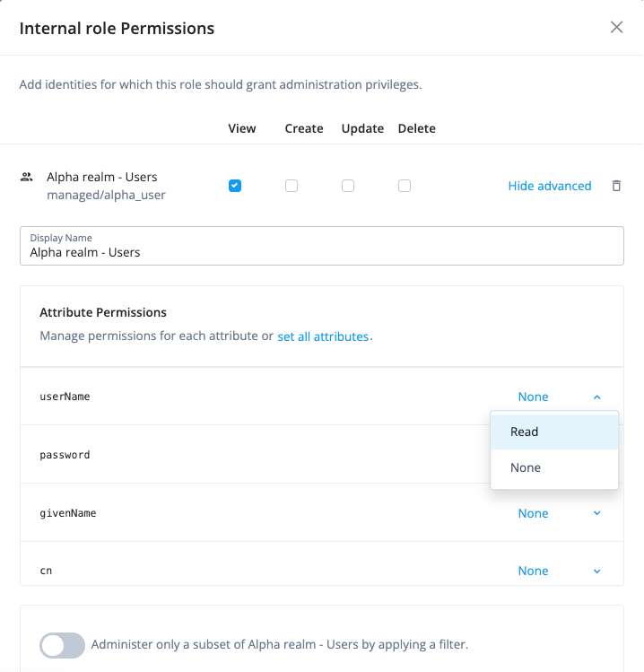Click the Delete column header
This screenshot has width=644, height=672.
tap(416, 128)
